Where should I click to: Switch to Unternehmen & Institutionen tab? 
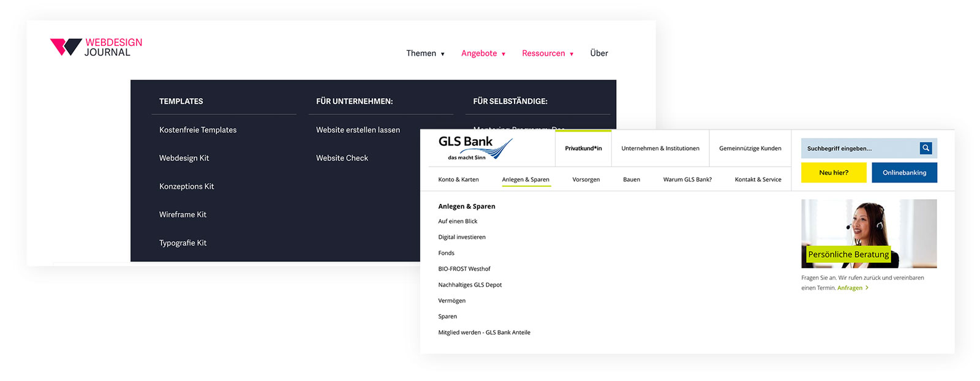(x=660, y=148)
